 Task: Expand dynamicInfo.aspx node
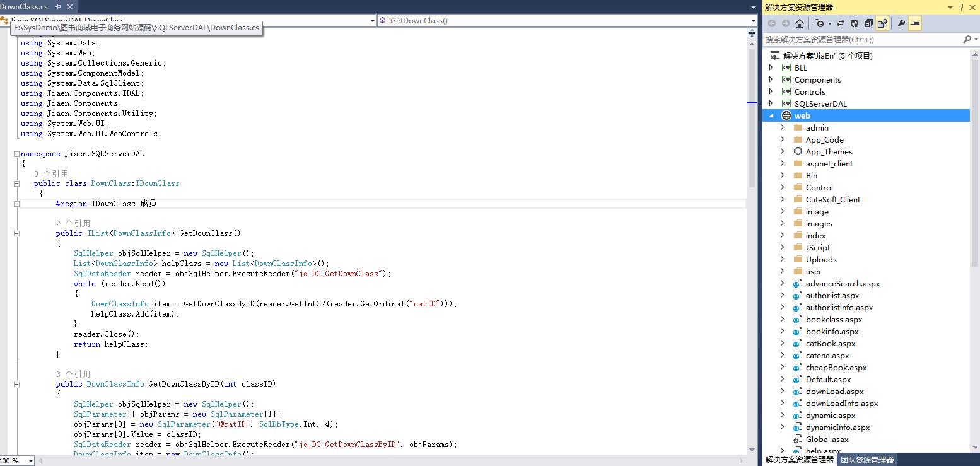click(x=783, y=427)
